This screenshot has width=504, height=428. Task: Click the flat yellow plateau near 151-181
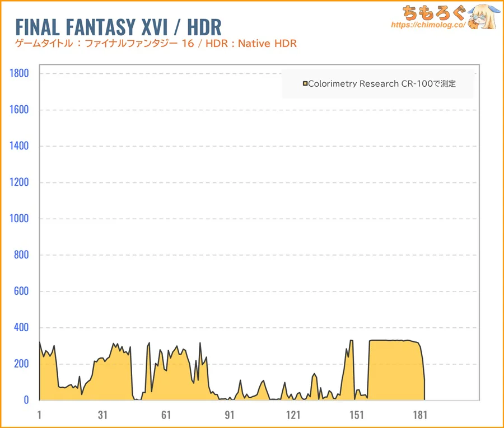pyautogui.click(x=395, y=370)
